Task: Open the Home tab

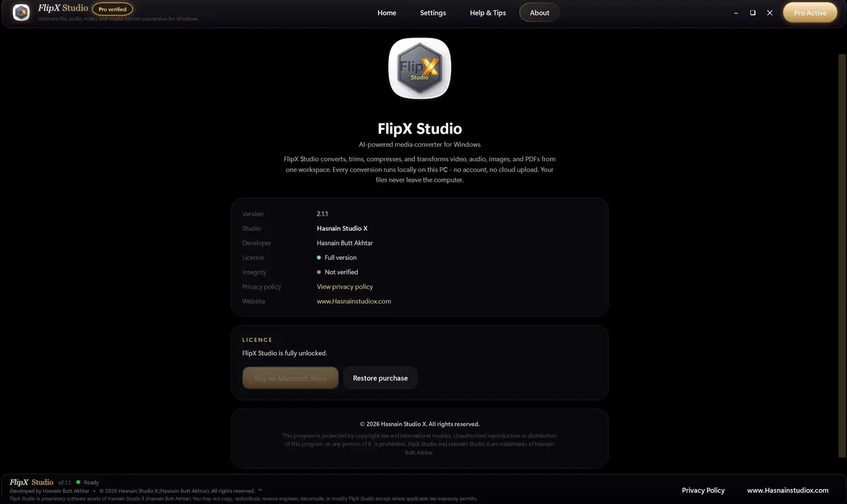Action: click(387, 13)
